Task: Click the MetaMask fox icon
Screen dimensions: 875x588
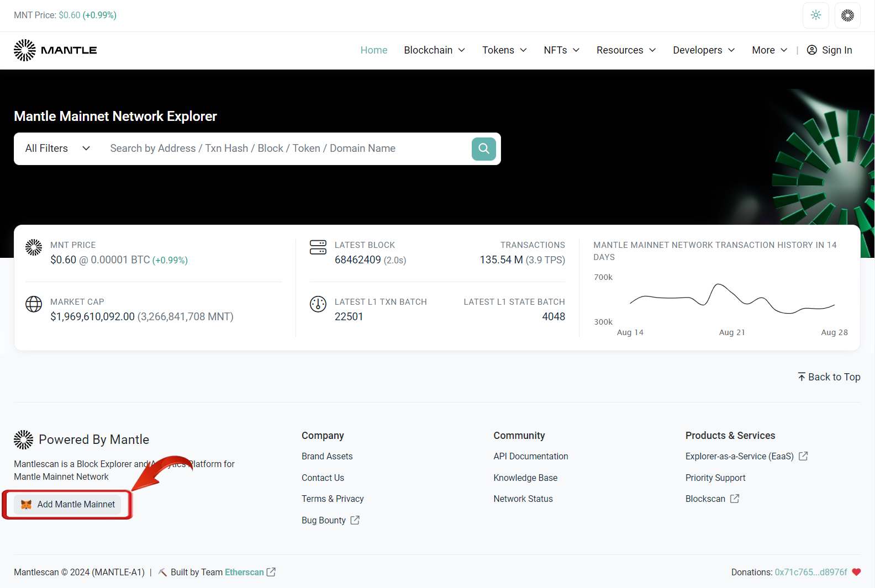Action: pyautogui.click(x=26, y=504)
